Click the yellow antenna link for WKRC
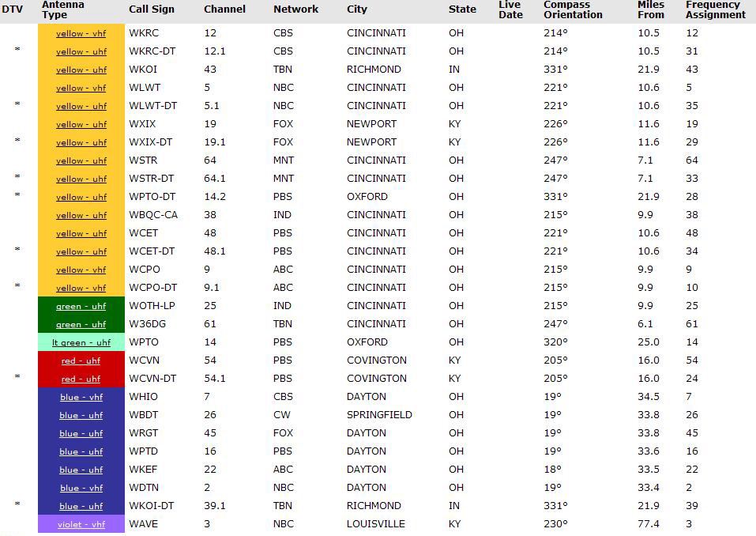Viewport: 756px width, 536px height. pyautogui.click(x=81, y=33)
